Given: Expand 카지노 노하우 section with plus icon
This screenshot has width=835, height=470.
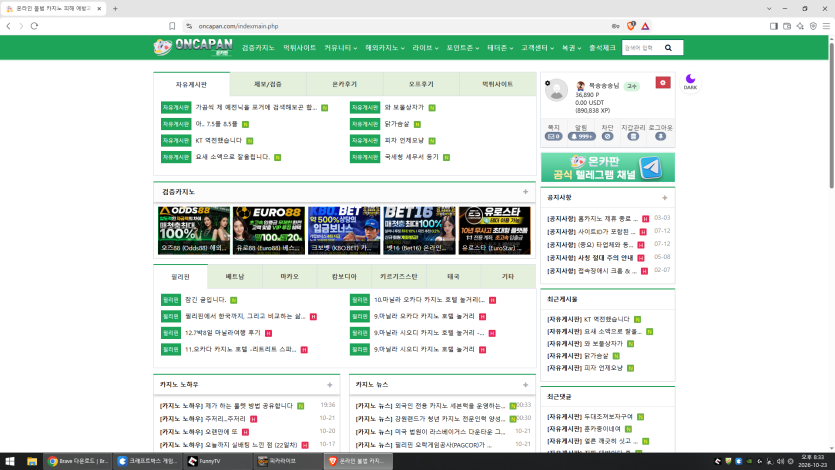Looking at the screenshot, I should pos(330,384).
